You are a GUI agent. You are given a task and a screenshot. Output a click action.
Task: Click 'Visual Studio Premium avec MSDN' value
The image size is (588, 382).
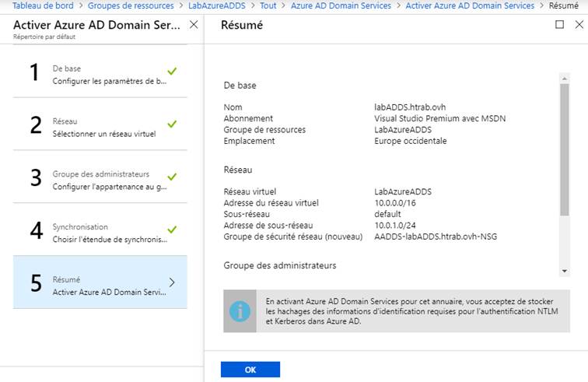[440, 118]
